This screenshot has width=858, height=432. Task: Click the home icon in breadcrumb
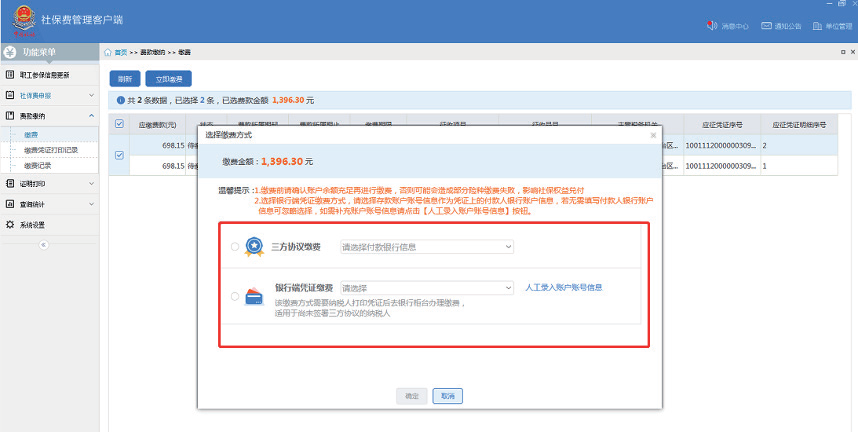(x=108, y=50)
